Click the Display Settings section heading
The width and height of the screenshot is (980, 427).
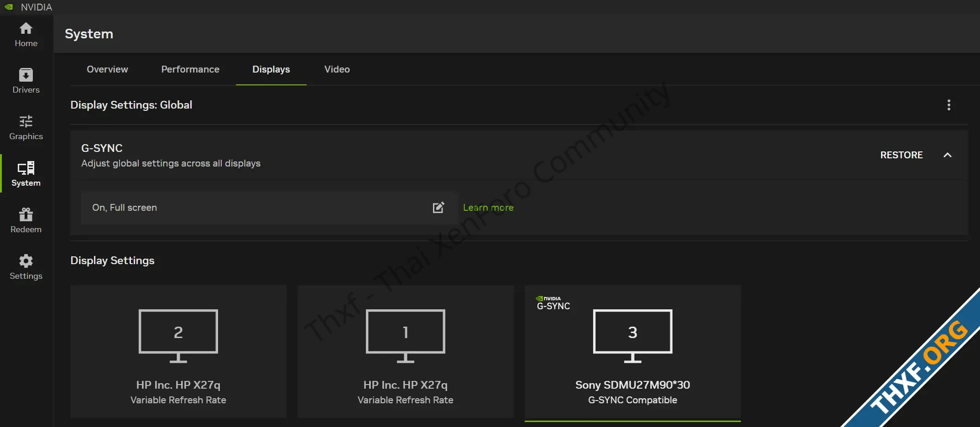[x=112, y=260]
